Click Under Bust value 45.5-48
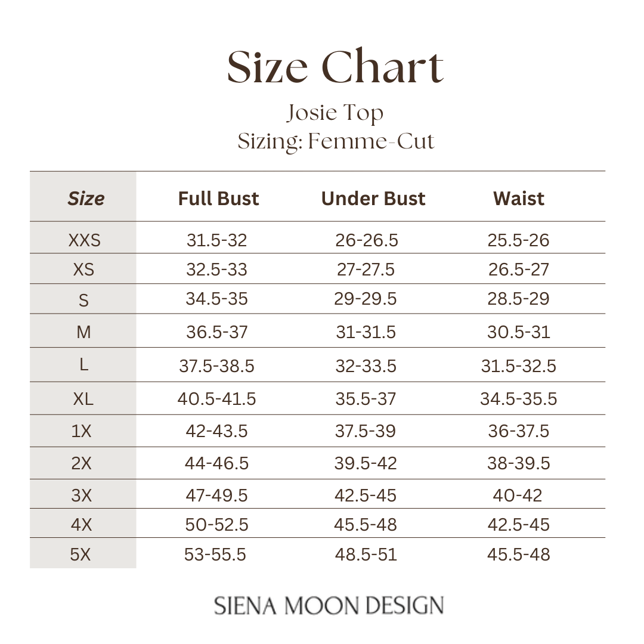The image size is (644, 644). [366, 525]
